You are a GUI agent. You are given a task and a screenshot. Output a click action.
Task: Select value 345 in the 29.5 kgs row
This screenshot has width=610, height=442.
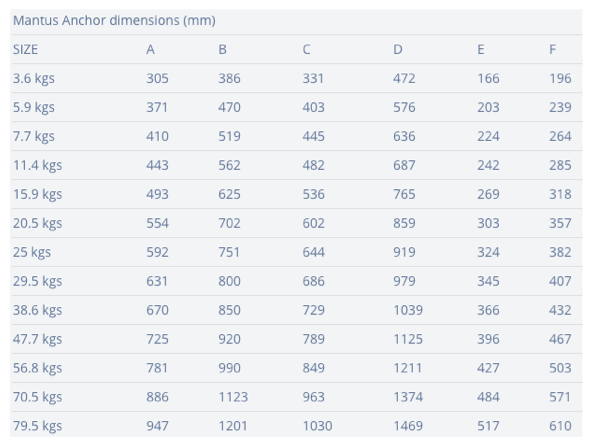[x=488, y=281]
